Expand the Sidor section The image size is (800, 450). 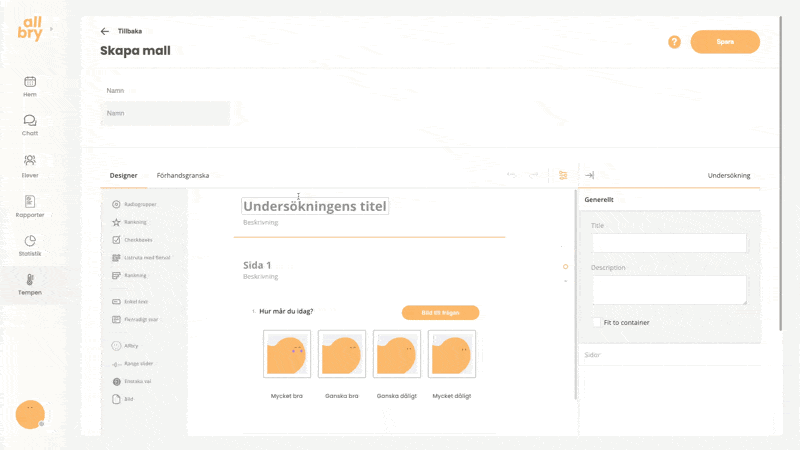tap(669, 355)
